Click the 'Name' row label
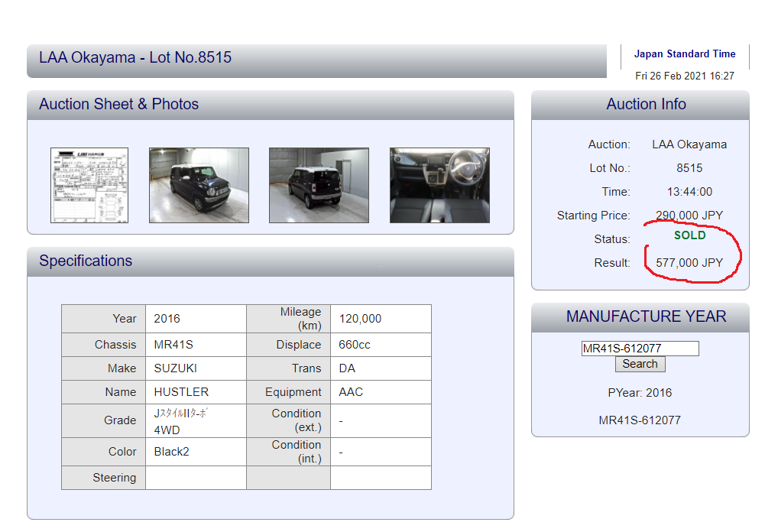This screenshot has width=765, height=532. click(x=103, y=392)
